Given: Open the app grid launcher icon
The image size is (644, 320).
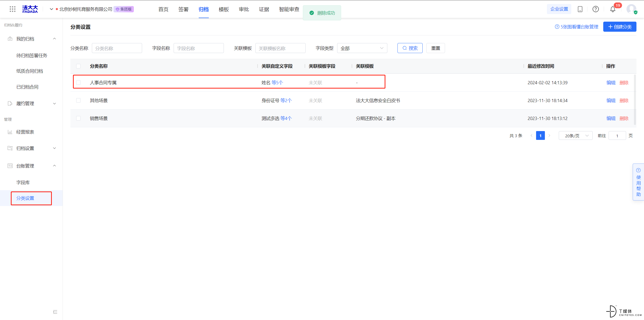Looking at the screenshot, I should (x=13, y=9).
